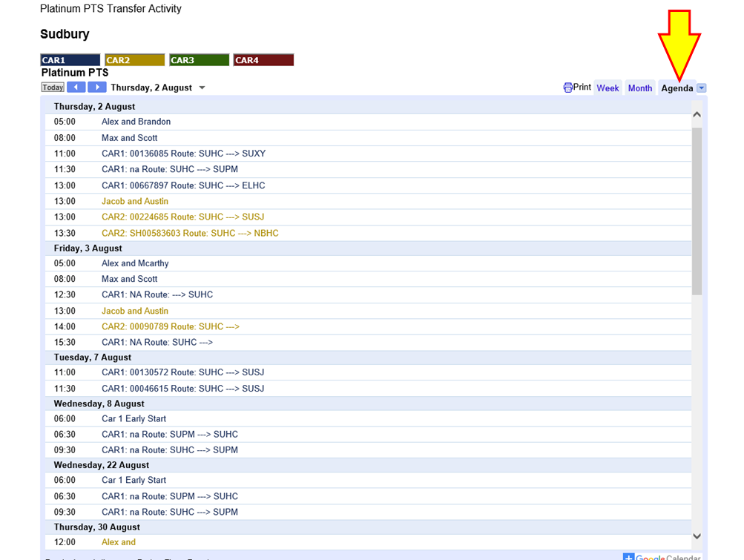Open the Car 1 Early Start event on 8 August
The image size is (744, 560).
[134, 418]
